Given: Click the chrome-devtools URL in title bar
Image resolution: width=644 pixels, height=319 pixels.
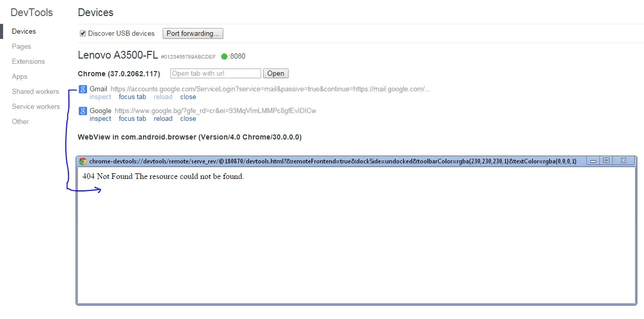Looking at the screenshot, I should click(333, 161).
